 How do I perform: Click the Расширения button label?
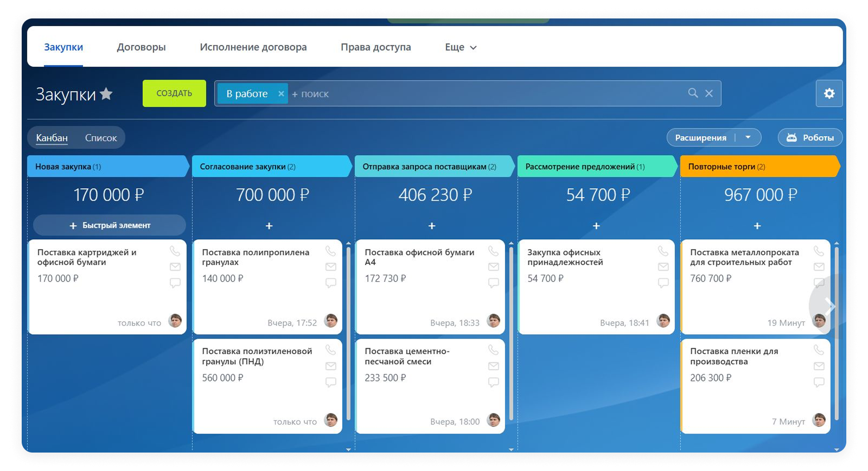click(700, 138)
